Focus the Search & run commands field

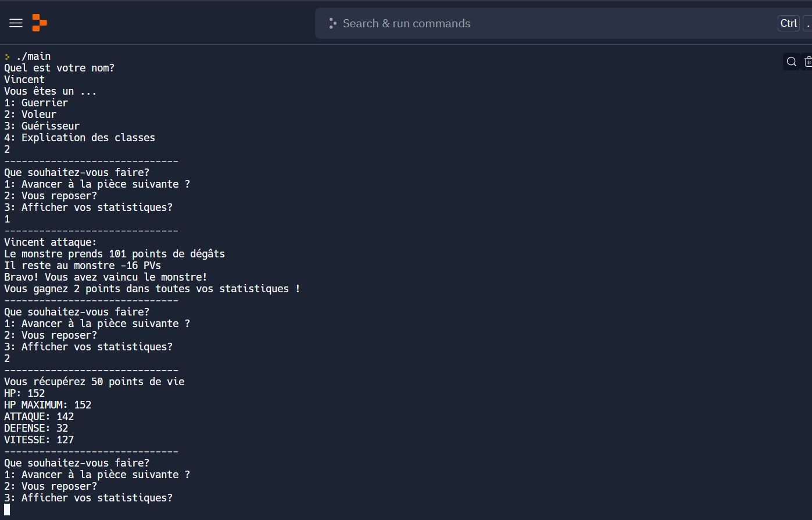(x=563, y=23)
